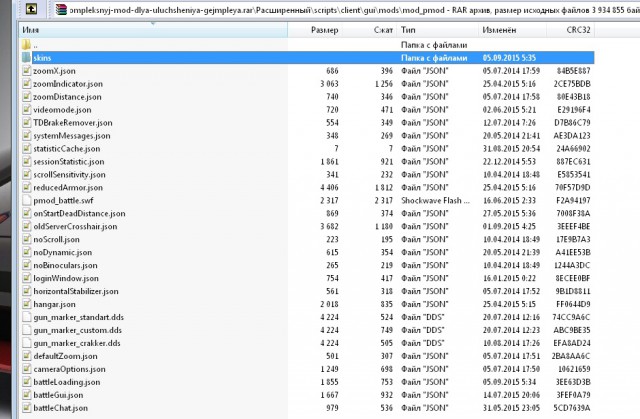Click the noBinoculars.json file icon
The image size is (640, 419).
tap(27, 265)
